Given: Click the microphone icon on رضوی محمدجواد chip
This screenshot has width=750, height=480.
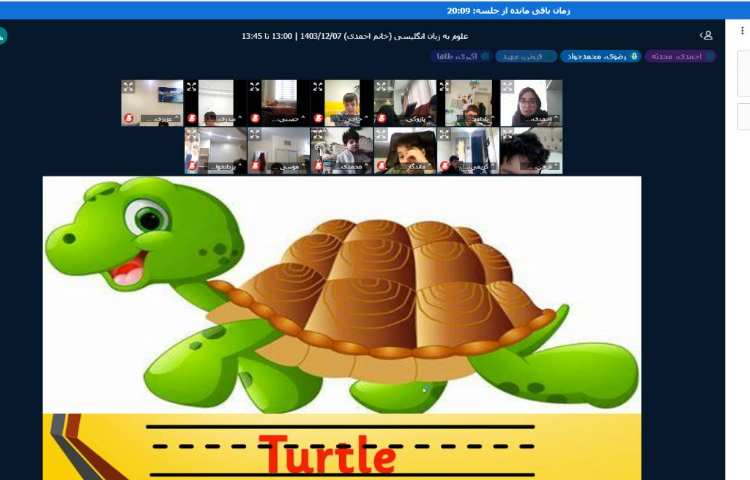Looking at the screenshot, I should [x=634, y=56].
